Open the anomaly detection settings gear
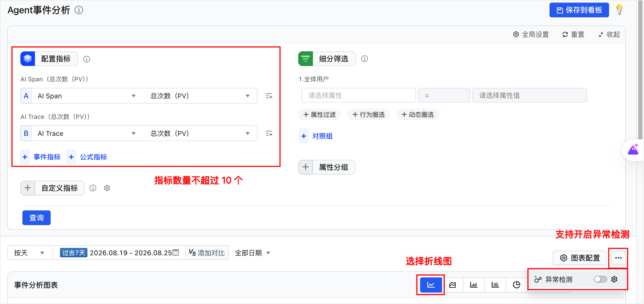This screenshot has height=304, width=644. click(x=614, y=279)
